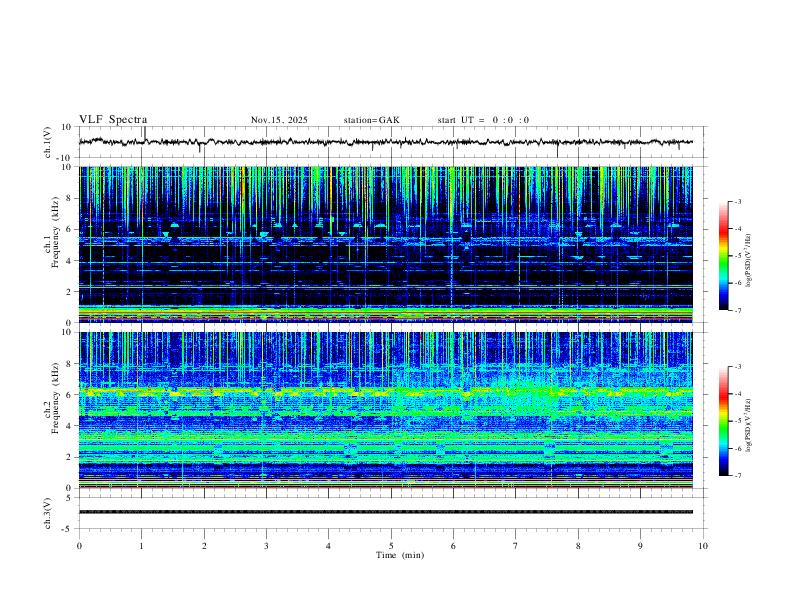
Task: Click the "9" tick label on time axis
Action: (640, 546)
